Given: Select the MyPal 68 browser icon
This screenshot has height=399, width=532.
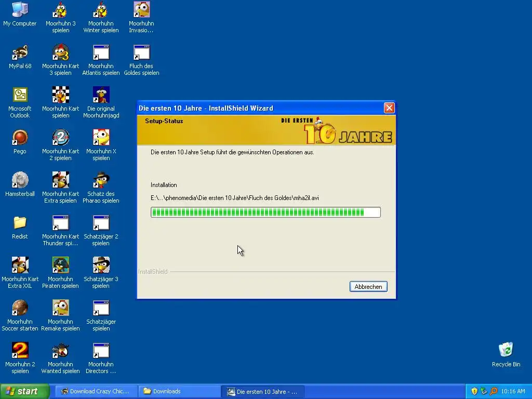Looking at the screenshot, I should [x=20, y=57].
